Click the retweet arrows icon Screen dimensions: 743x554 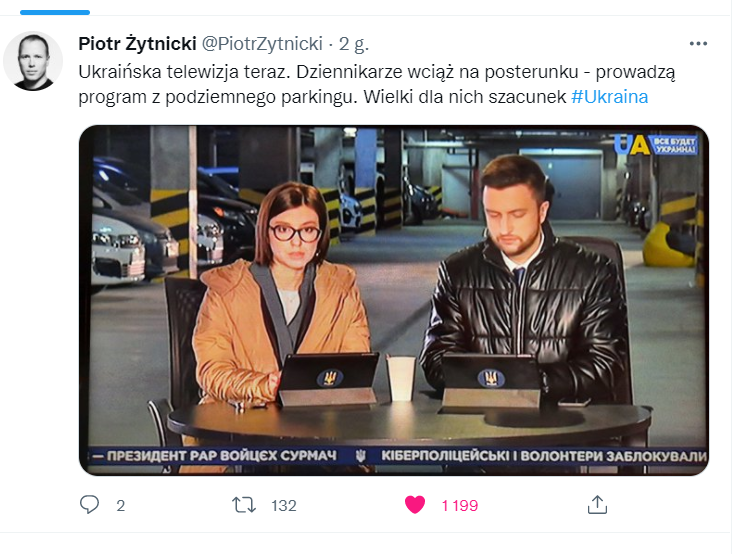(244, 505)
